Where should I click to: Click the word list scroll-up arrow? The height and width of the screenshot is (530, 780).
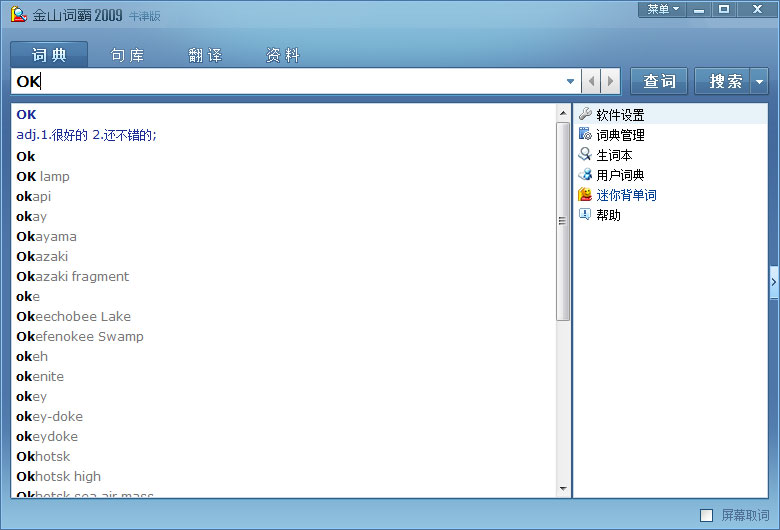tap(563, 113)
